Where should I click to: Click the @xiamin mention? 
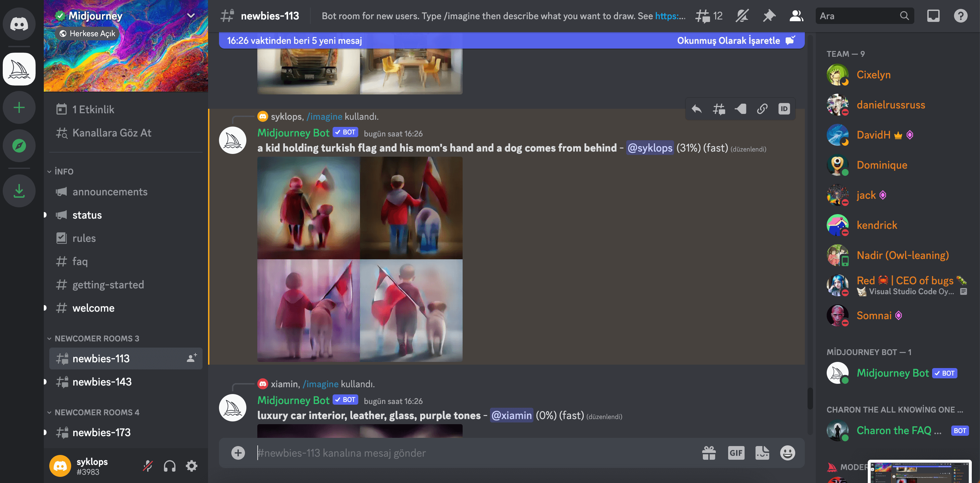(x=511, y=415)
